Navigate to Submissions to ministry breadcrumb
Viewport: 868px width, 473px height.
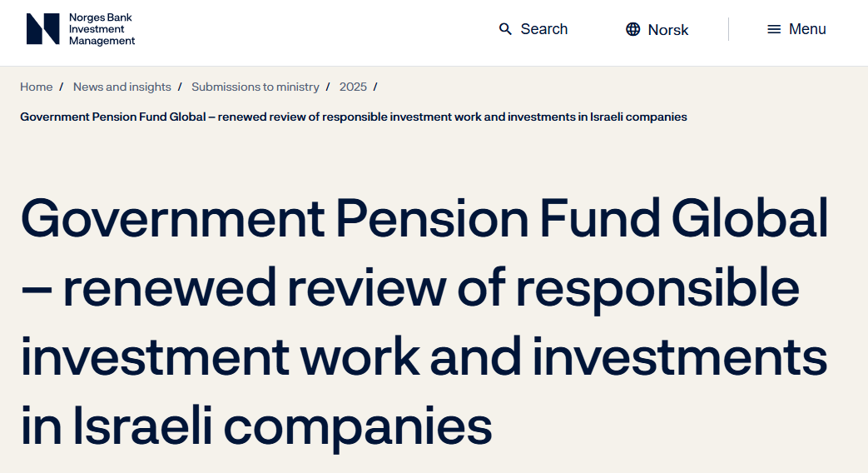pos(255,87)
